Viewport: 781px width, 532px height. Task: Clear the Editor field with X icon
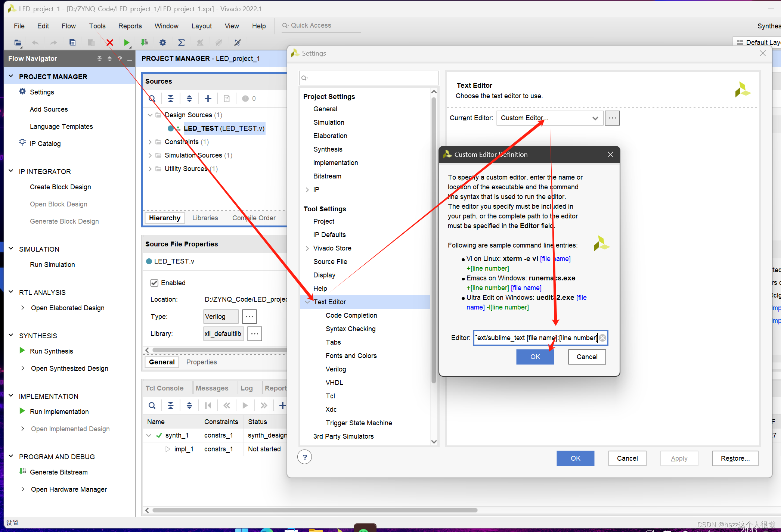pyautogui.click(x=602, y=338)
